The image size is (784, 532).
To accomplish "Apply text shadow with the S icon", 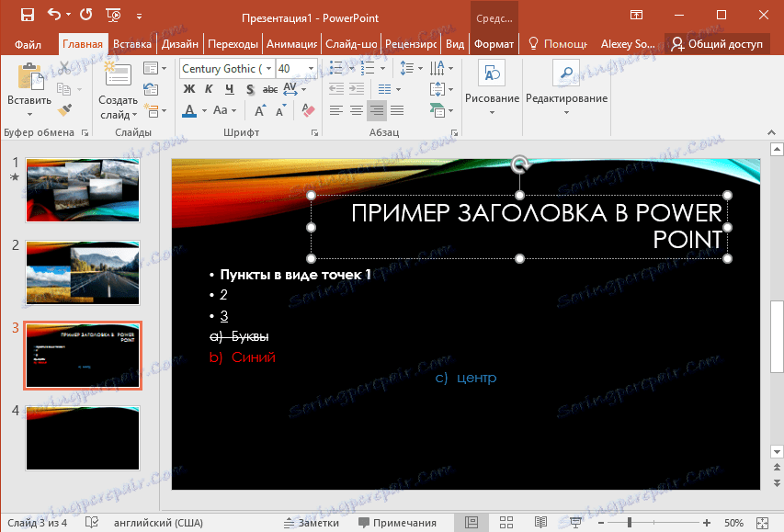I will [248, 89].
